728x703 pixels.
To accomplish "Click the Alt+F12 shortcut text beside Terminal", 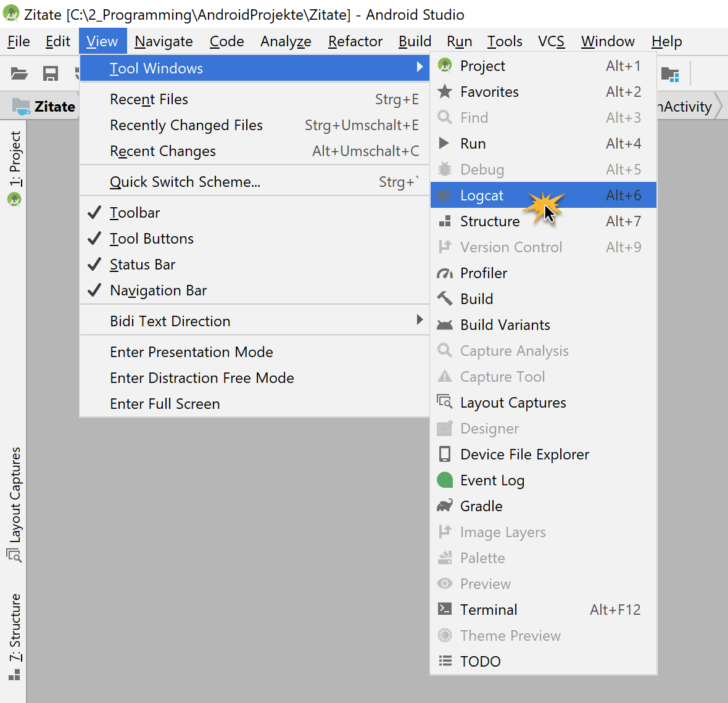I will (x=615, y=609).
